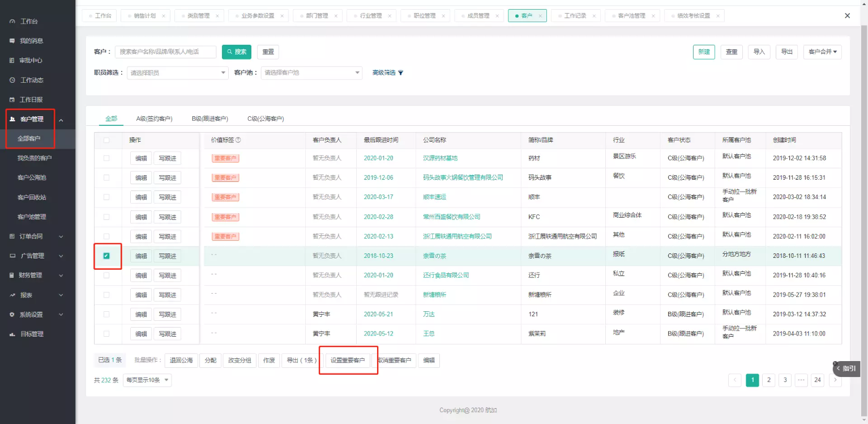Screen dimensions: 868x424
Task: Check the checkbox for the 万达 row
Action: point(106,314)
